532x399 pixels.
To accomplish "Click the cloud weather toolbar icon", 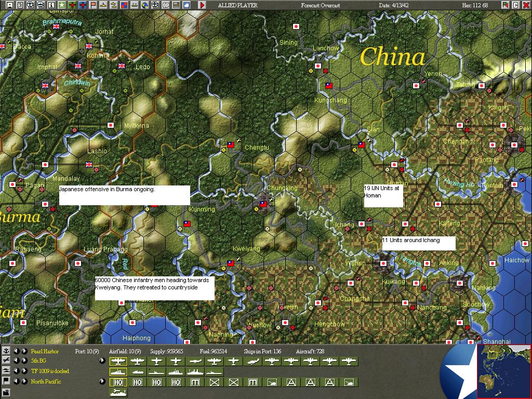I will [x=187, y=5].
